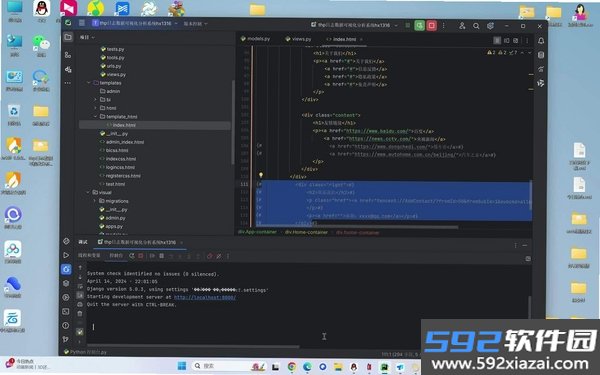Open the Project tool window folder icon
The width and height of the screenshot is (600, 375).
[x=68, y=37]
